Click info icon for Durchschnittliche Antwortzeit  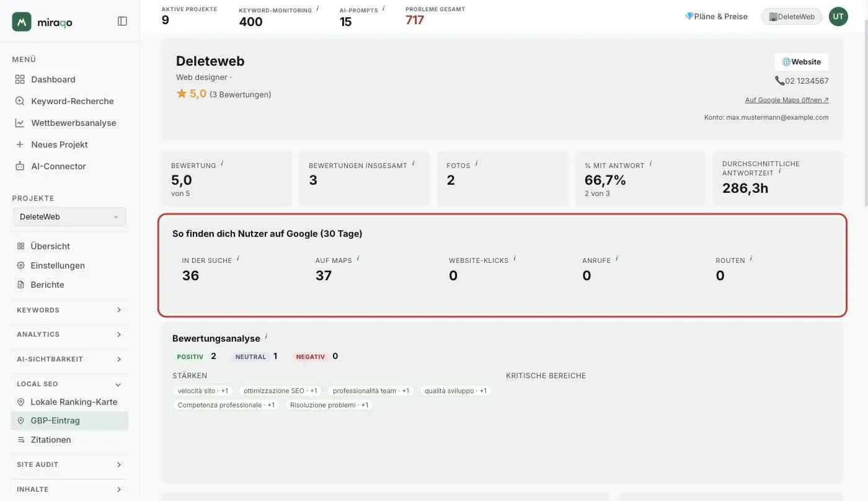tap(779, 171)
